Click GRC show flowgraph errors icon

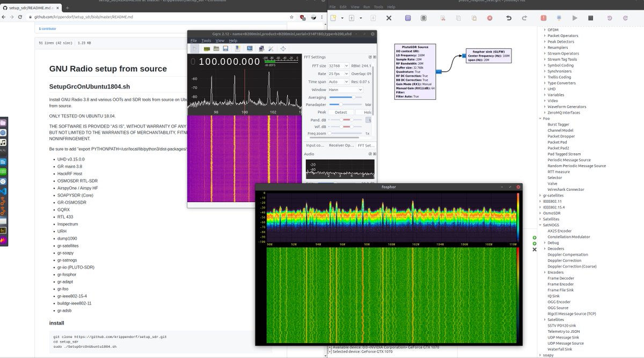(x=544, y=18)
